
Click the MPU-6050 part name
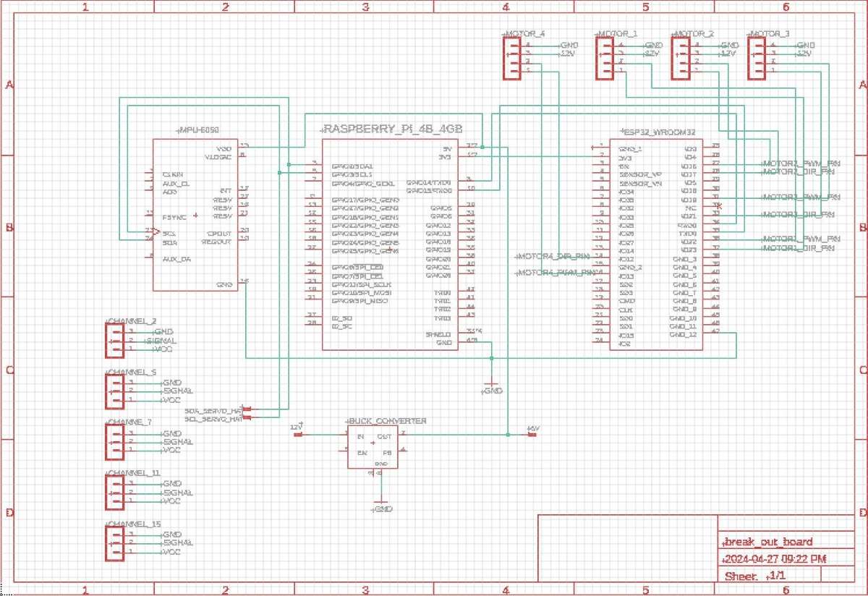click(198, 130)
